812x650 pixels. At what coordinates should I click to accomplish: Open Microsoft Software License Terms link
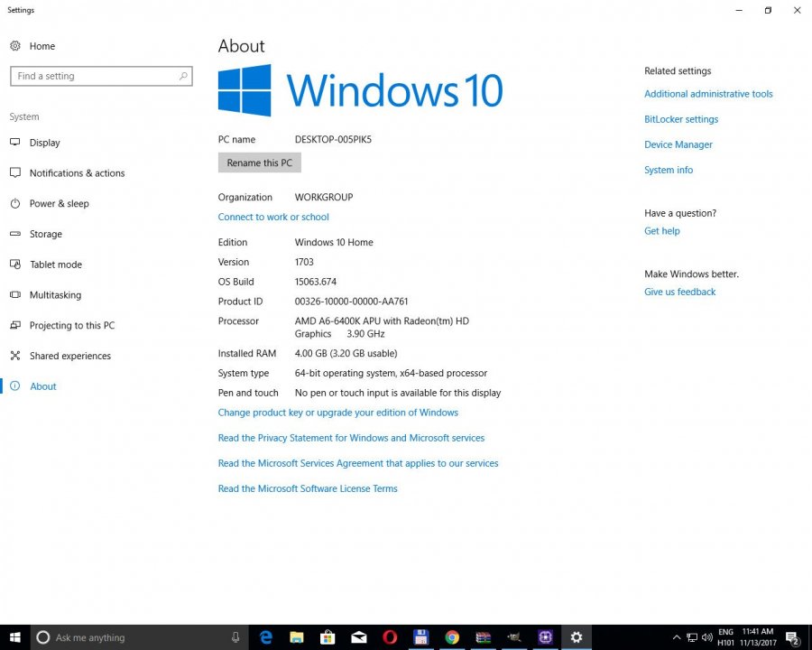coord(308,488)
